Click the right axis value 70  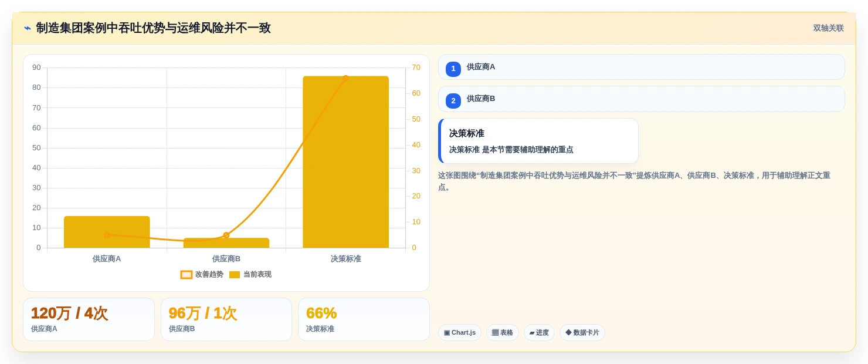pyautogui.click(x=416, y=68)
